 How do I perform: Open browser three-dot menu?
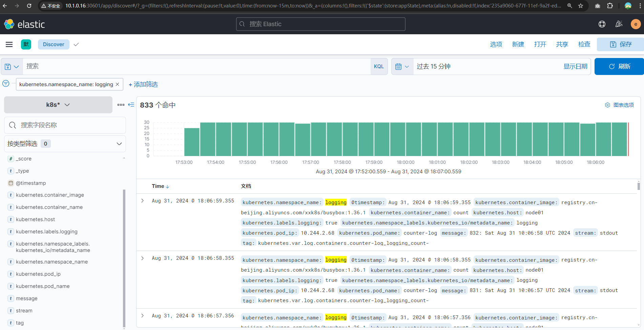(x=640, y=6)
